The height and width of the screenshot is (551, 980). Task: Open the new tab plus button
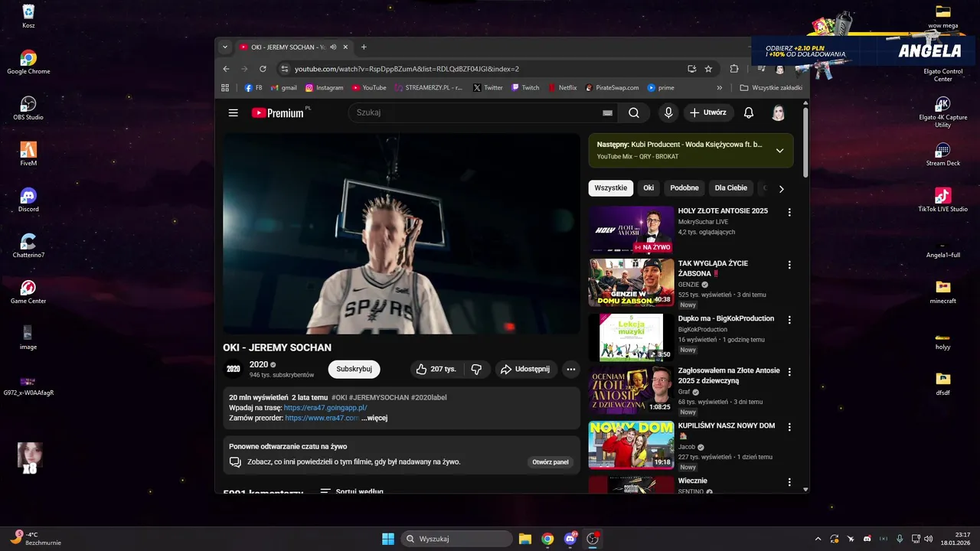[x=364, y=47]
